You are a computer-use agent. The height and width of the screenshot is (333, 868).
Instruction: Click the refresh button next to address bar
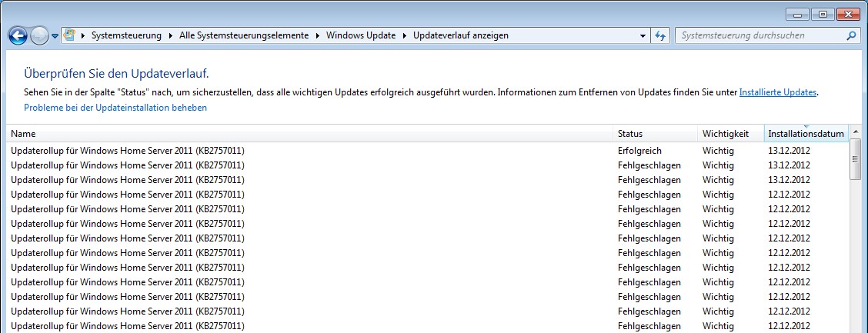pos(660,35)
